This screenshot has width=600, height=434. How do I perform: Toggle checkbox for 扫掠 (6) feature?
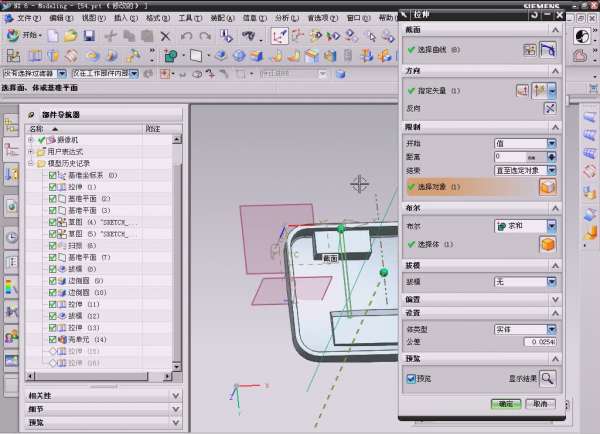(x=52, y=245)
